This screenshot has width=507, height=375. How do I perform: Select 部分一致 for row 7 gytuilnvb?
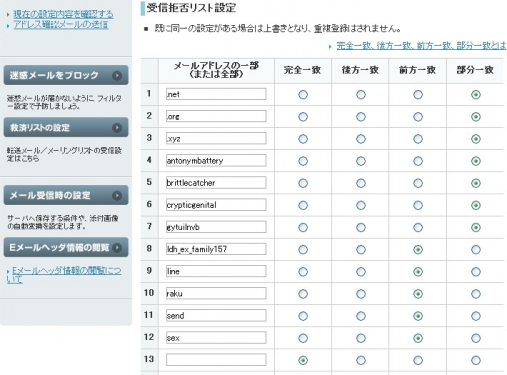point(476,227)
